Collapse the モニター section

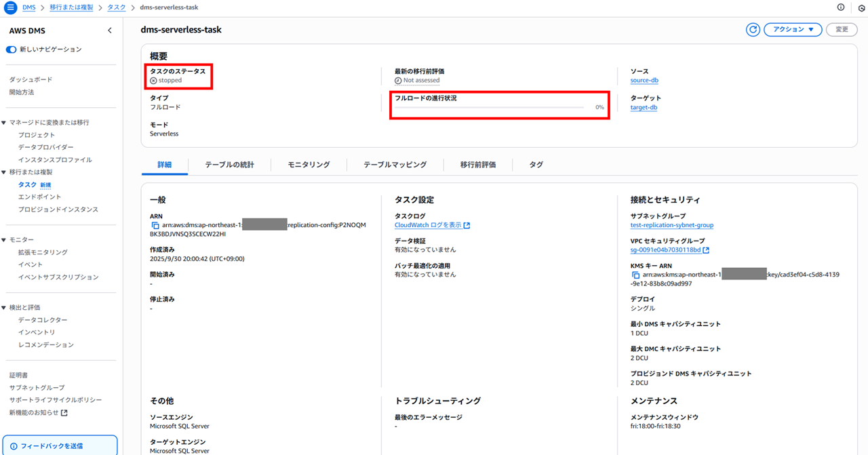(x=4, y=239)
